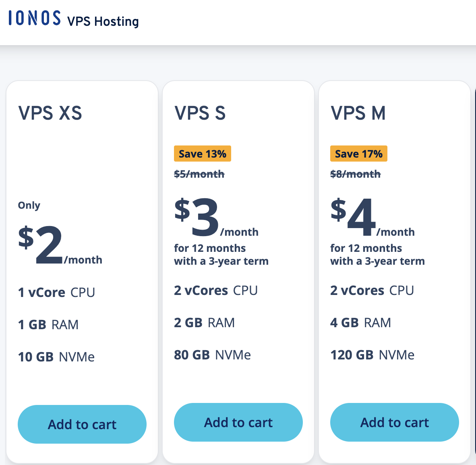Select the VPS M plan title

point(358,113)
